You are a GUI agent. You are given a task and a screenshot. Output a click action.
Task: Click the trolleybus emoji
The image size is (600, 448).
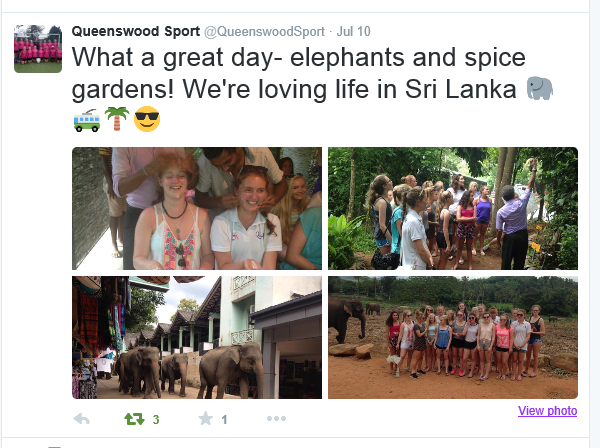pyautogui.click(x=87, y=120)
